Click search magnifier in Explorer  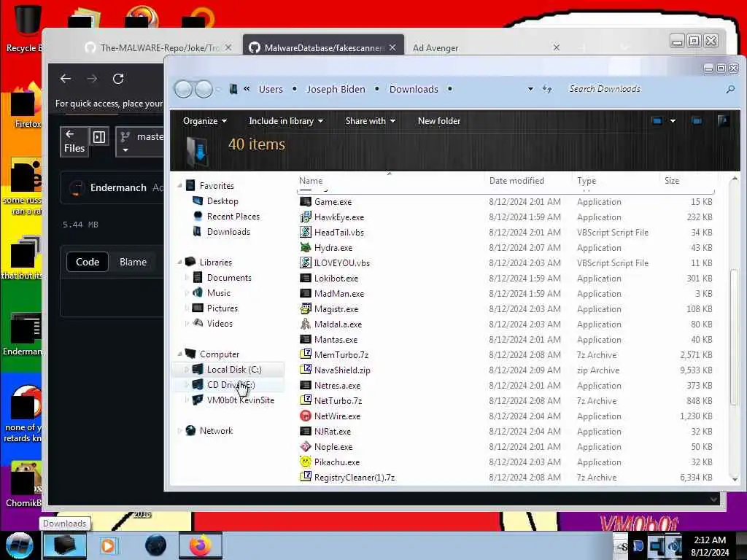pyautogui.click(x=729, y=89)
